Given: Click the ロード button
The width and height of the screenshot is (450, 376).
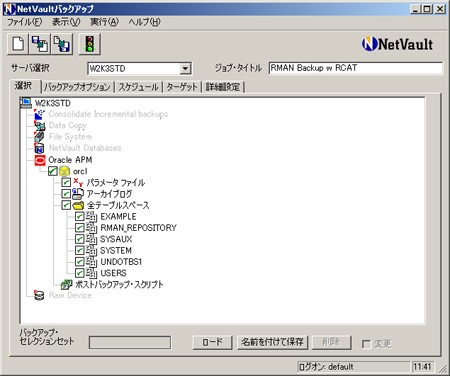Looking at the screenshot, I should (x=212, y=342).
